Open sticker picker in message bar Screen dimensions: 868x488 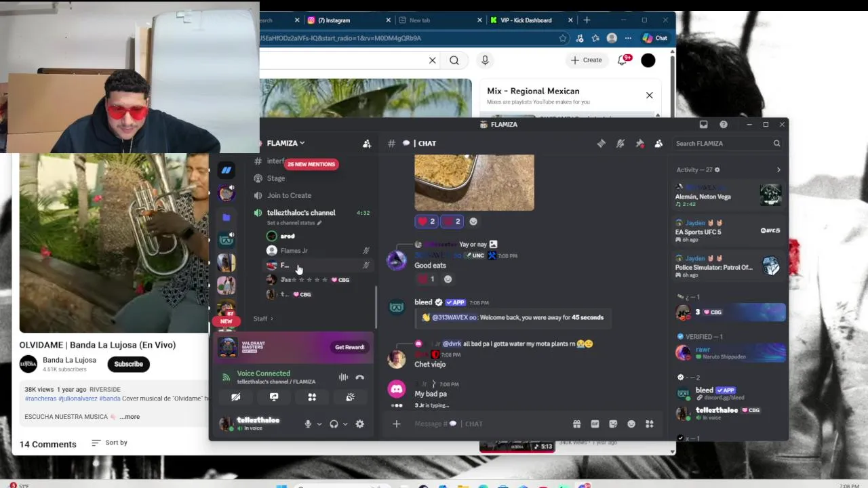click(x=613, y=424)
